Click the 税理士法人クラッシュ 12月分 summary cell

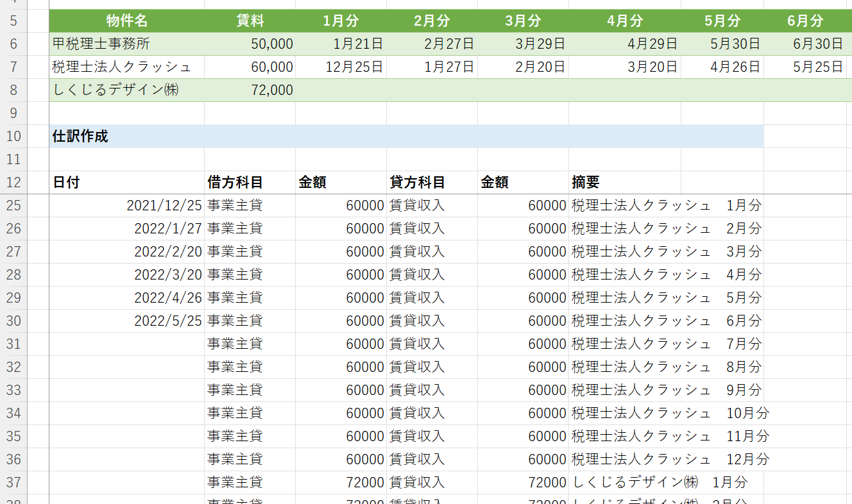(667, 460)
